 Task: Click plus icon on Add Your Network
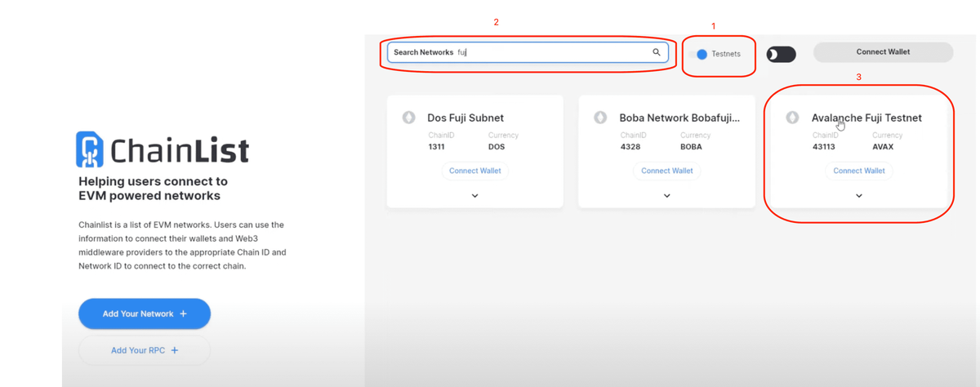(183, 314)
